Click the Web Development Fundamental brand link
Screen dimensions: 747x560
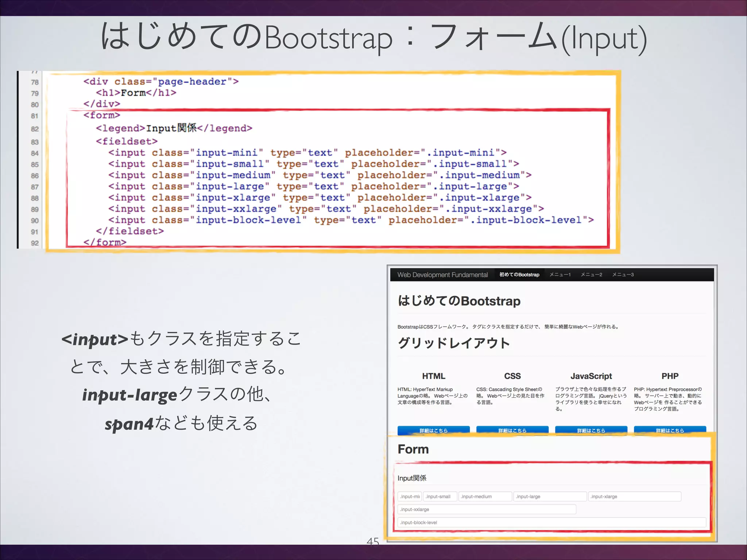pos(442,275)
